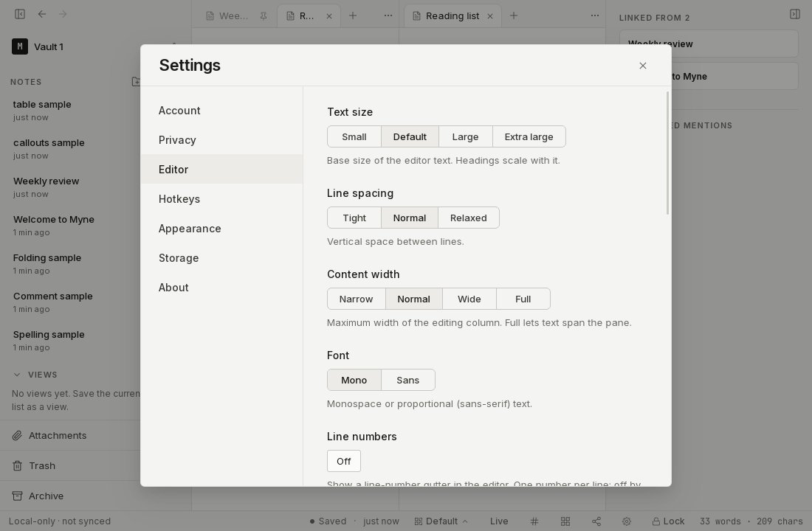The width and height of the screenshot is (812, 531).
Task: Set text size to Extra large
Action: pyautogui.click(x=529, y=136)
